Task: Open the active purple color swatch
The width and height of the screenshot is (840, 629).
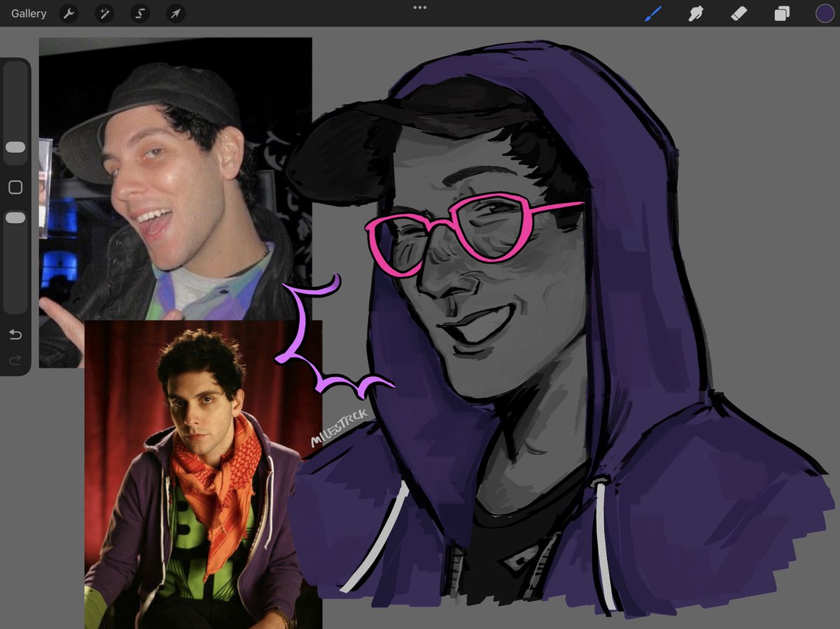Action: click(x=825, y=13)
